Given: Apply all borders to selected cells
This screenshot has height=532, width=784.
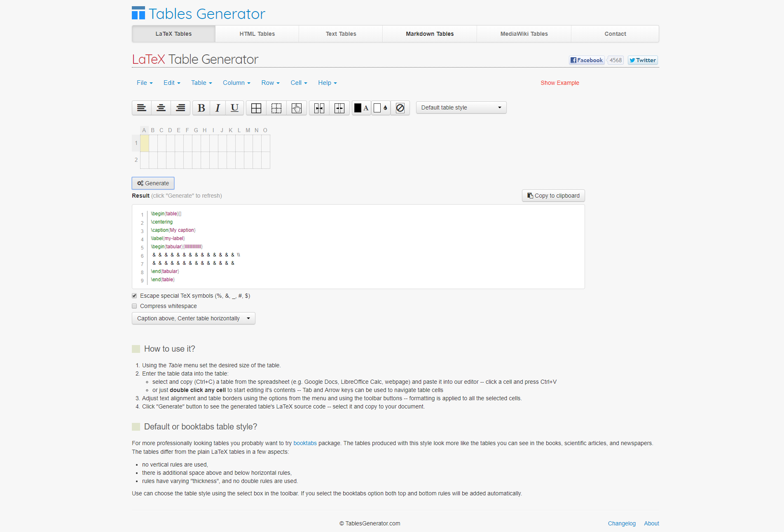Looking at the screenshot, I should point(256,108).
